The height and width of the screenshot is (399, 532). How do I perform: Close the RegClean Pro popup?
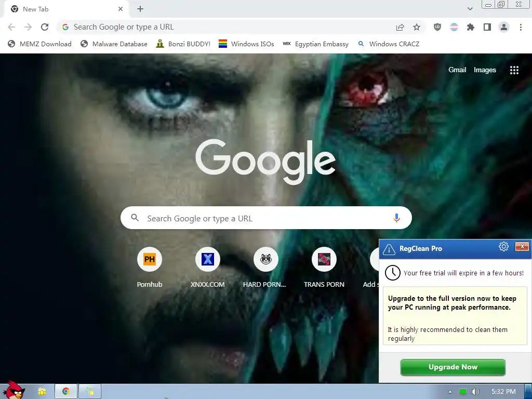coord(522,246)
